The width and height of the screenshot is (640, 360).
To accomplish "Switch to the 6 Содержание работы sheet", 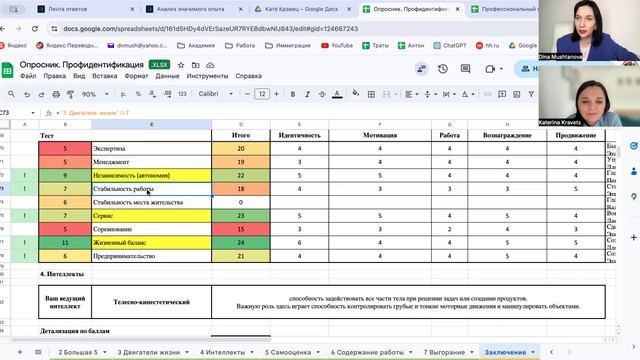I will pyautogui.click(x=367, y=352).
